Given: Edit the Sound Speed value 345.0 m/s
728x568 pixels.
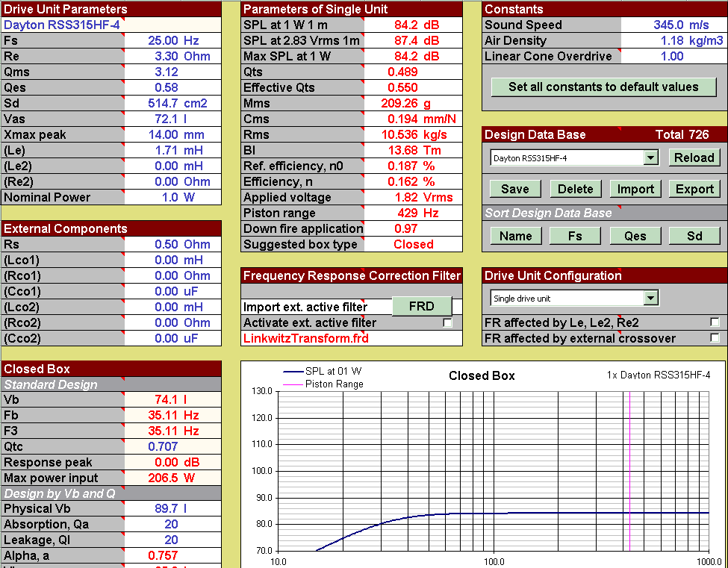Looking at the screenshot, I should pos(673,25).
